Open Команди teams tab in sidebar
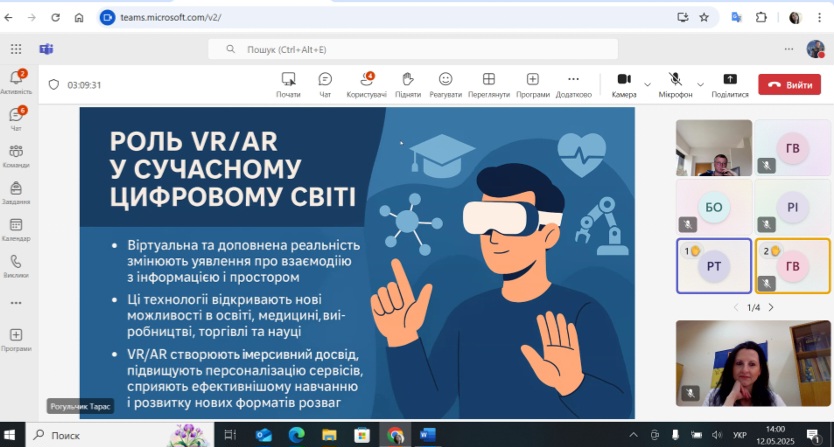 pos(15,155)
